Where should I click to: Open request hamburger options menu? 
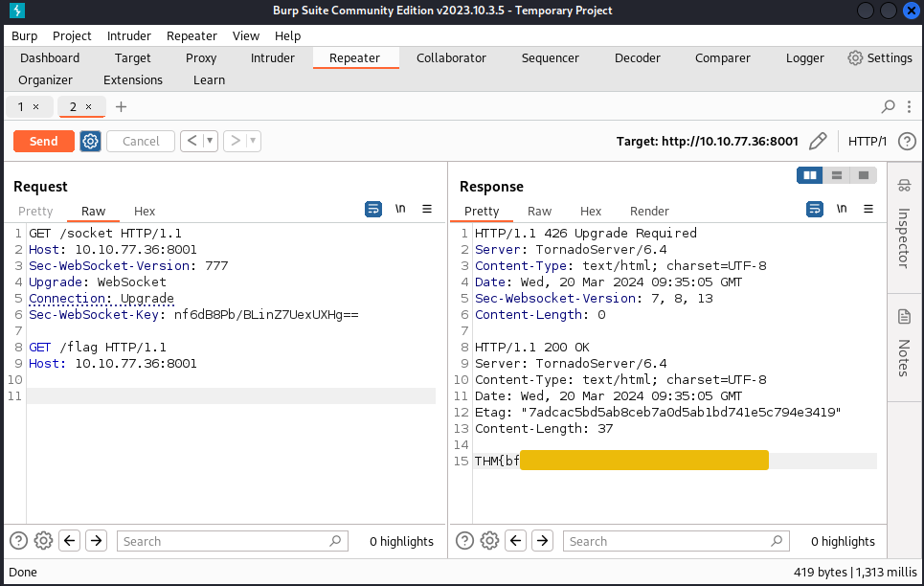[427, 209]
